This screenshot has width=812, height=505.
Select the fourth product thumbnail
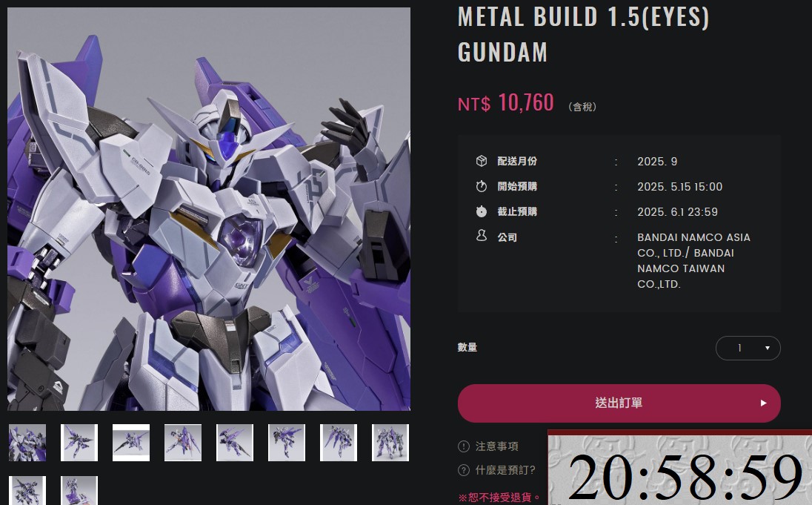click(183, 443)
